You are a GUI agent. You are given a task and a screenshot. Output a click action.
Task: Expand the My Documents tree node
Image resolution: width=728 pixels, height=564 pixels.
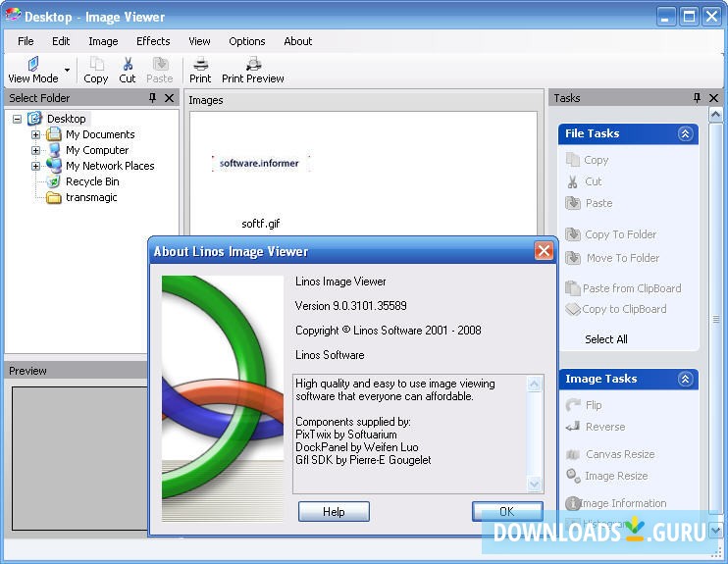click(x=35, y=134)
